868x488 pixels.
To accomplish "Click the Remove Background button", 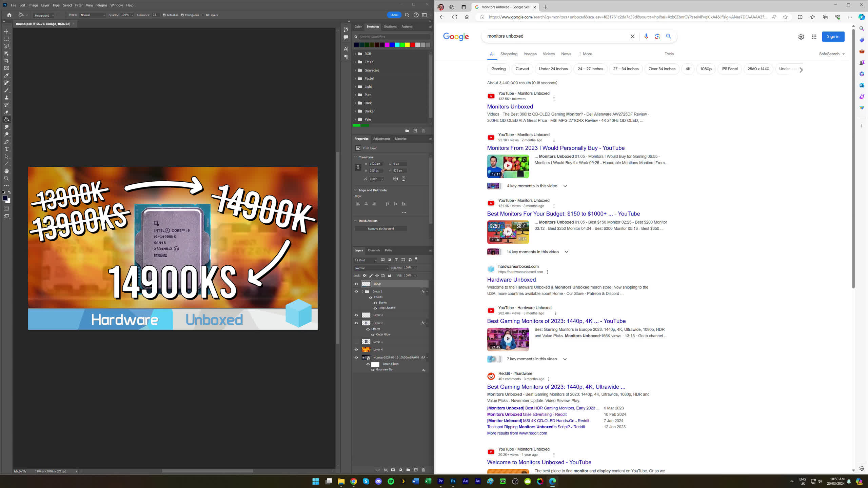I will click(x=381, y=229).
